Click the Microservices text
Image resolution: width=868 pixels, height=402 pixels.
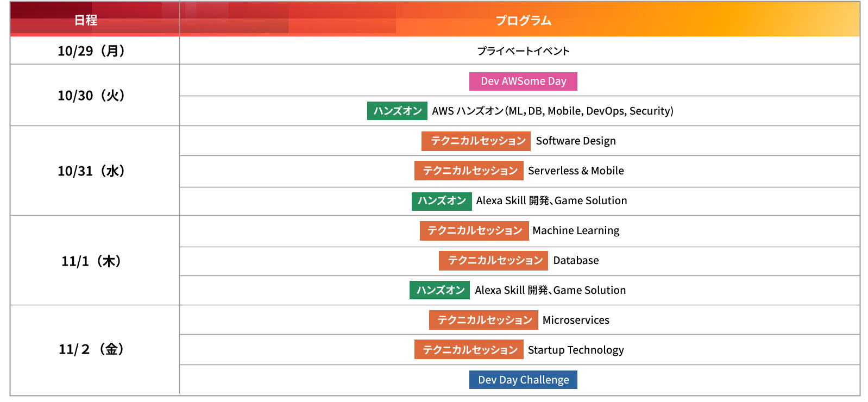[576, 321]
